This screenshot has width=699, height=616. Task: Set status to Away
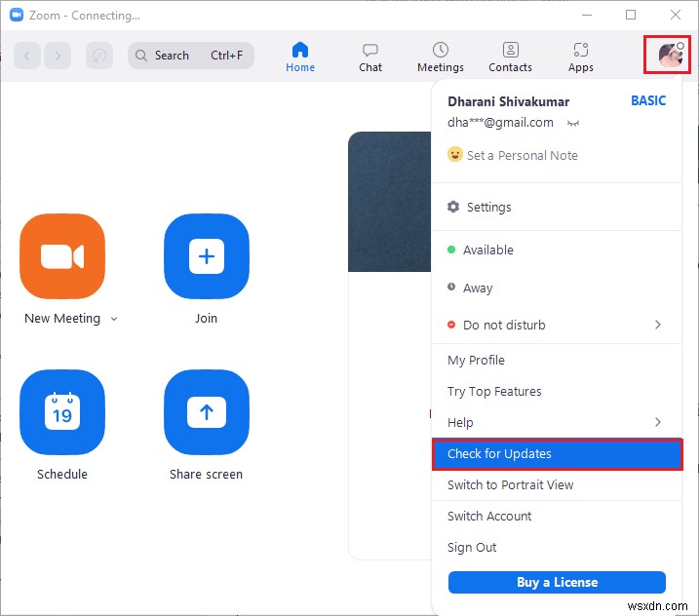[558, 288]
